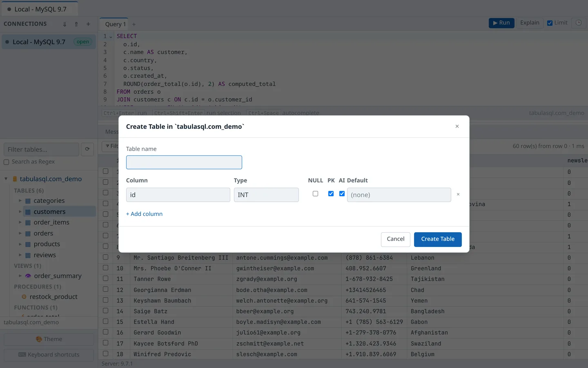The height and width of the screenshot is (368, 588).
Task: Collapse the tabulasql.com_demo database tree
Action: click(x=6, y=179)
